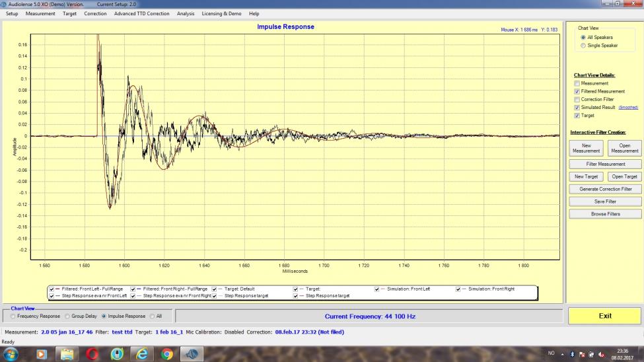Open the Opera browser taskbar icon

click(92, 353)
